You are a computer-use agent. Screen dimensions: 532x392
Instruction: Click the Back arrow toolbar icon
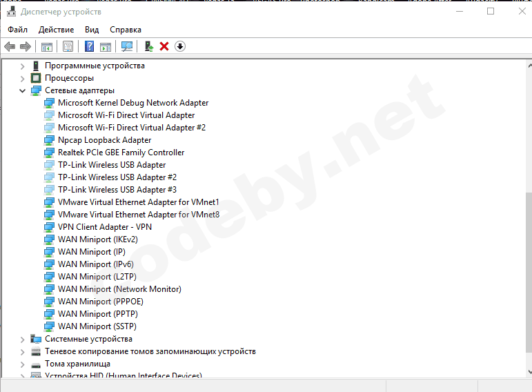[10, 46]
